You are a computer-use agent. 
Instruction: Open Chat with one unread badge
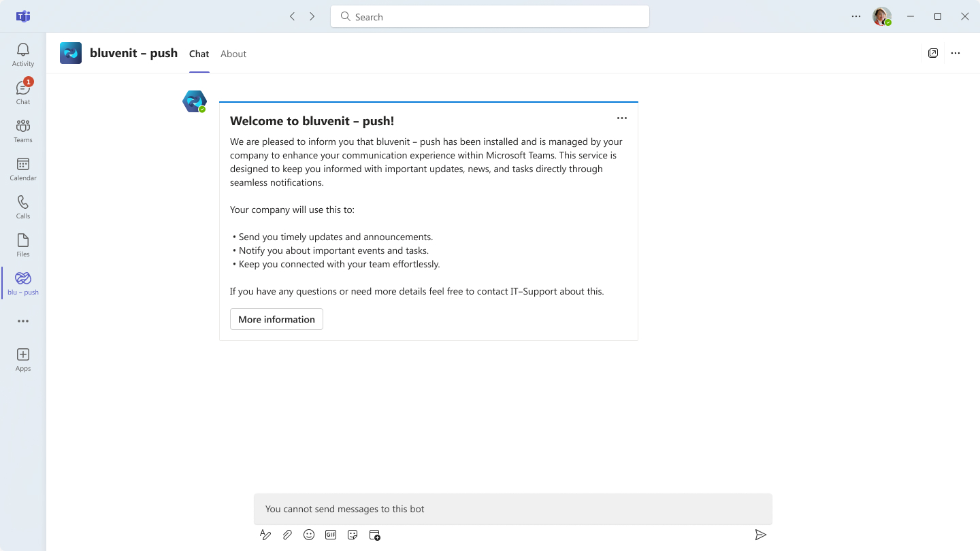point(23,93)
